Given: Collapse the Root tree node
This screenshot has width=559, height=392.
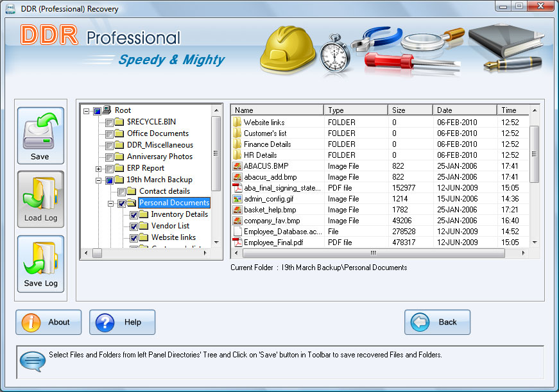Looking at the screenshot, I should click(87, 110).
